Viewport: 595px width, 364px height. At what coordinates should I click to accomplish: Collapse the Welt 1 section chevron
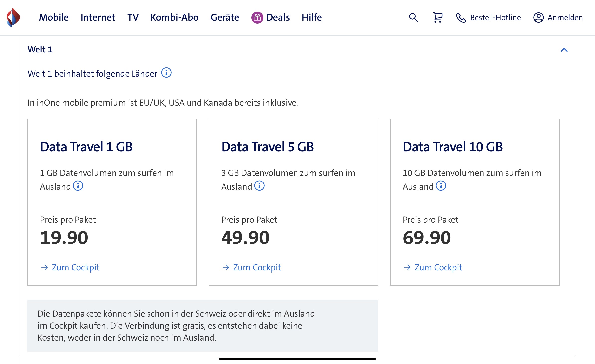[564, 50]
